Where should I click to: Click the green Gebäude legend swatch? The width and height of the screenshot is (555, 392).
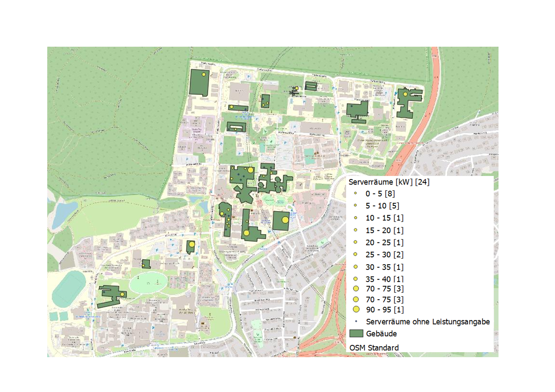(x=356, y=334)
